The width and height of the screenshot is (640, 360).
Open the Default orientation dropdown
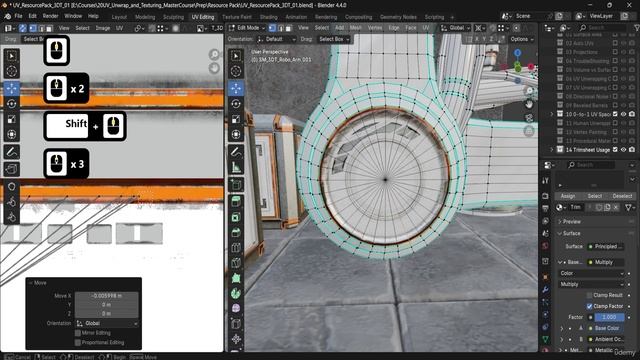pyautogui.click(x=276, y=39)
